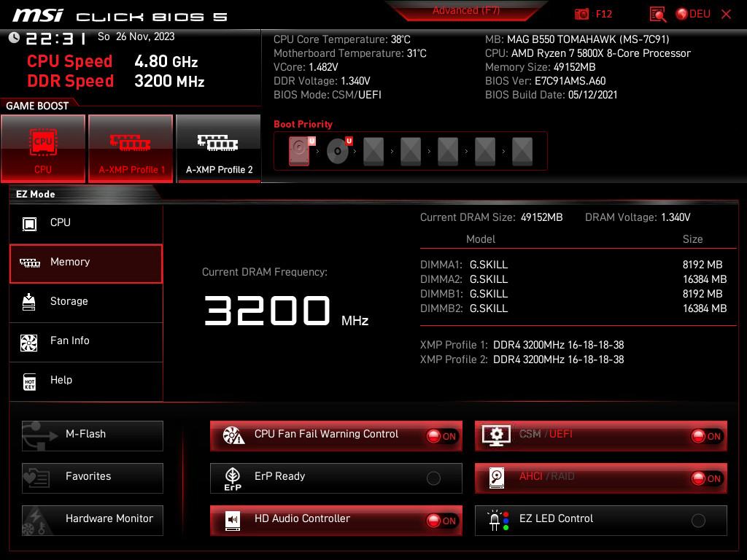Change language via the DEU globe icon
747x560 pixels.
(693, 15)
